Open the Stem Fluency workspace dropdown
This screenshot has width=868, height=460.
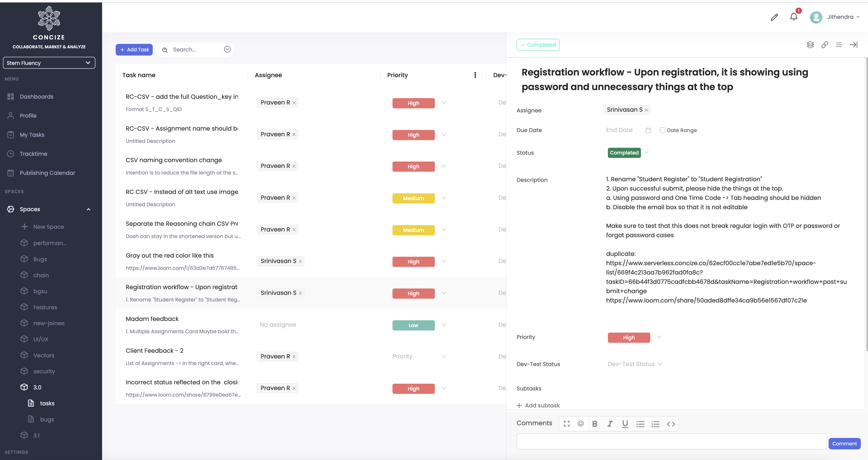(49, 63)
